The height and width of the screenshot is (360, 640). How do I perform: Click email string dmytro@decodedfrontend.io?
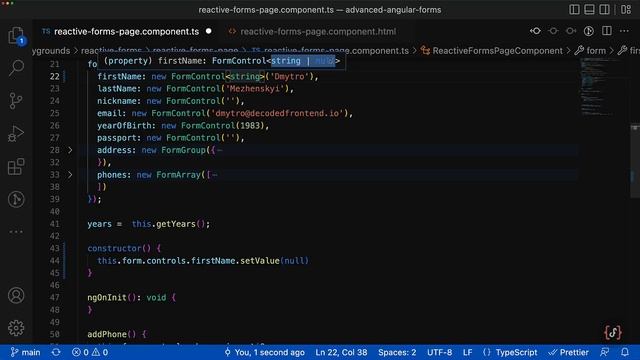coord(277,113)
